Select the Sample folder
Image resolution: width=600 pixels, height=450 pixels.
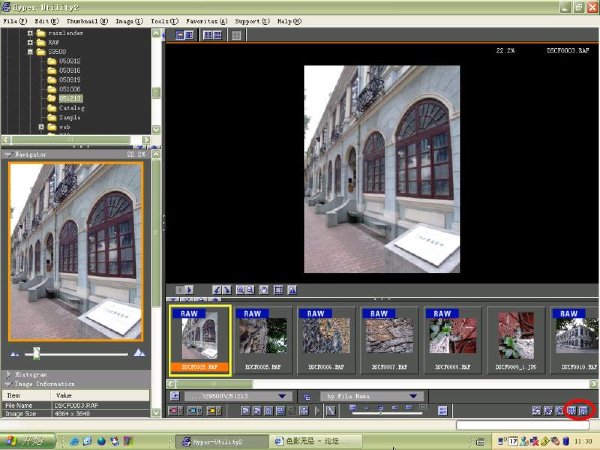pos(69,117)
